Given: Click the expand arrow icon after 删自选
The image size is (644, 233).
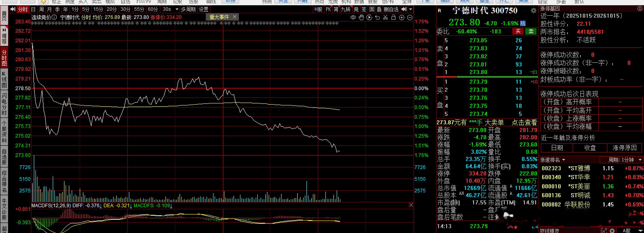Looking at the screenshot, I should click(404, 9).
